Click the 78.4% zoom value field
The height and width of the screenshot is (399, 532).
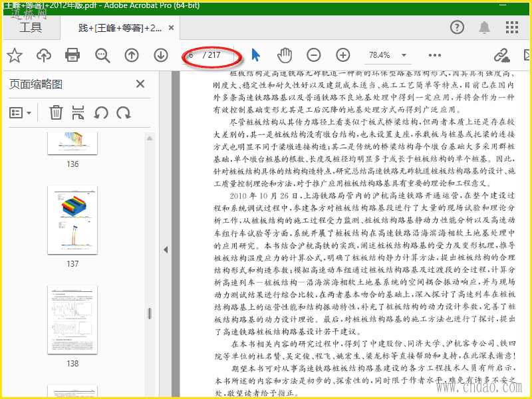(x=379, y=55)
